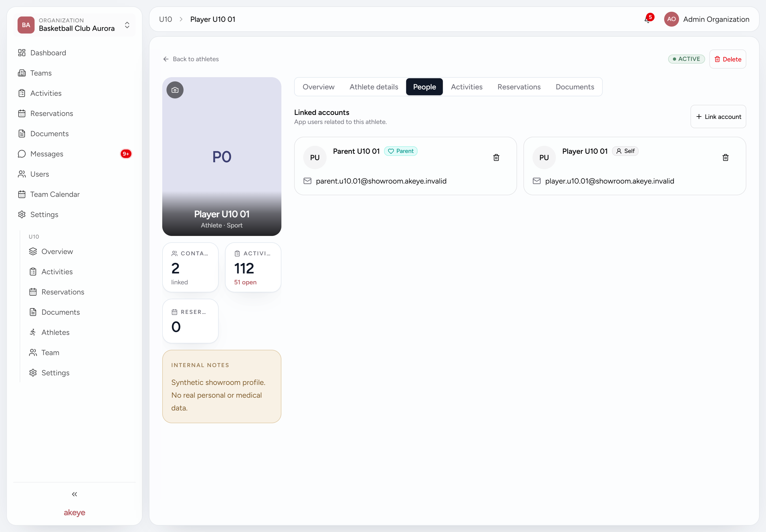Screen dimensions: 766x532
Task: Open the Dashboard sidebar icon
Action: click(22, 53)
